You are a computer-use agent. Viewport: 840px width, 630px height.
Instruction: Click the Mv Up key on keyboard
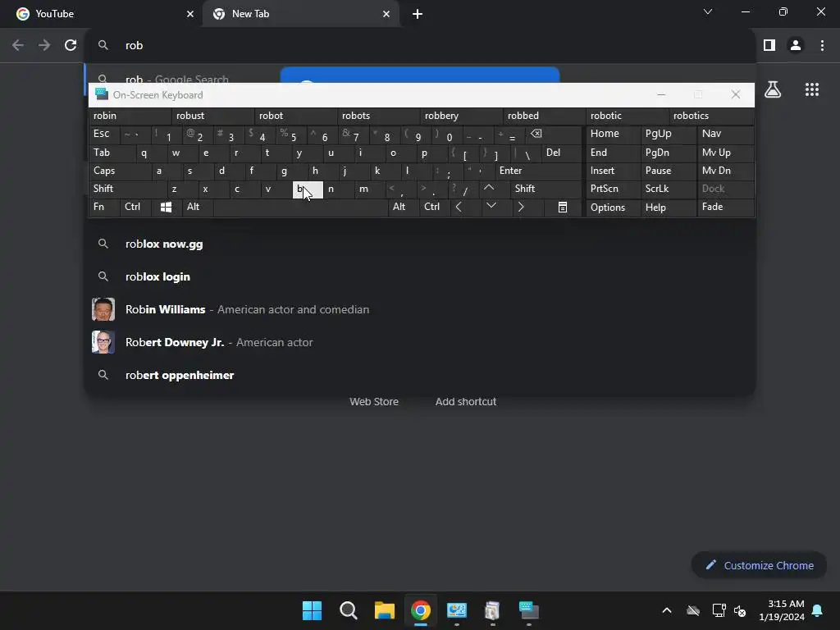pyautogui.click(x=725, y=153)
